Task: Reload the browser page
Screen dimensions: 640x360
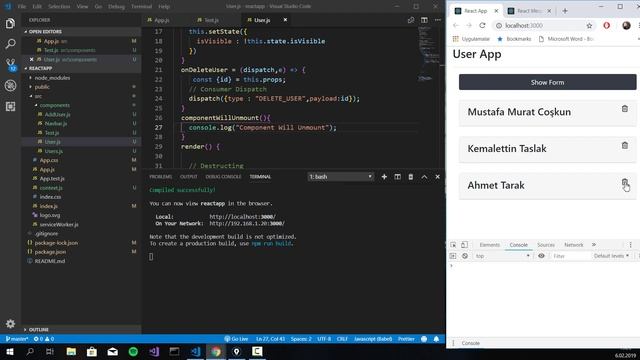Action: point(482,25)
